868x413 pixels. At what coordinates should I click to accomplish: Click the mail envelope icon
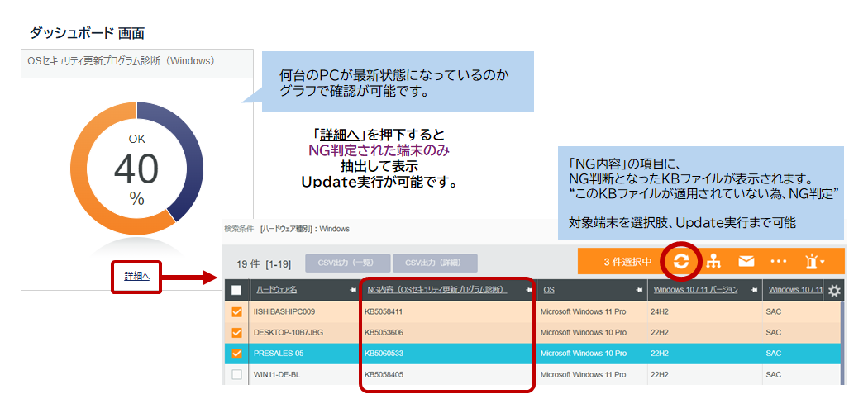coord(746,262)
